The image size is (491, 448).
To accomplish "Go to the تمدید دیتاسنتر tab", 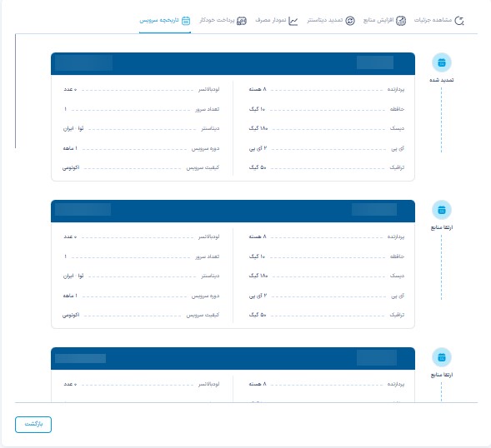I will (x=325, y=20).
